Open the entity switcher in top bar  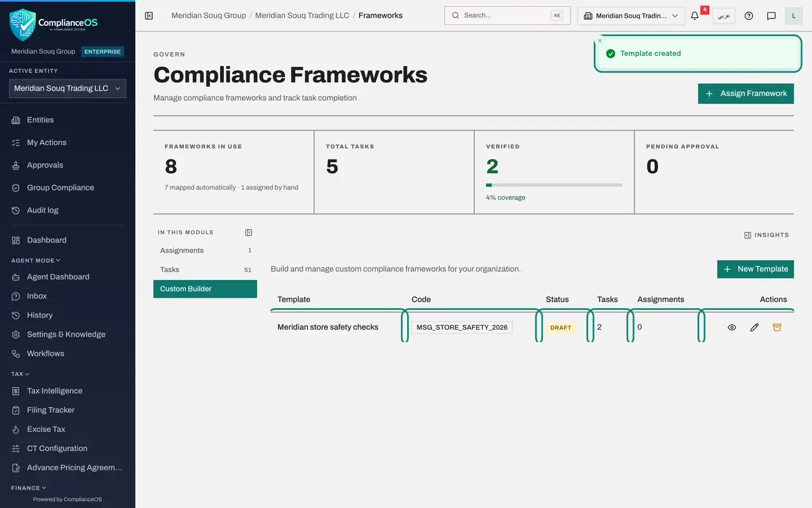click(x=631, y=16)
